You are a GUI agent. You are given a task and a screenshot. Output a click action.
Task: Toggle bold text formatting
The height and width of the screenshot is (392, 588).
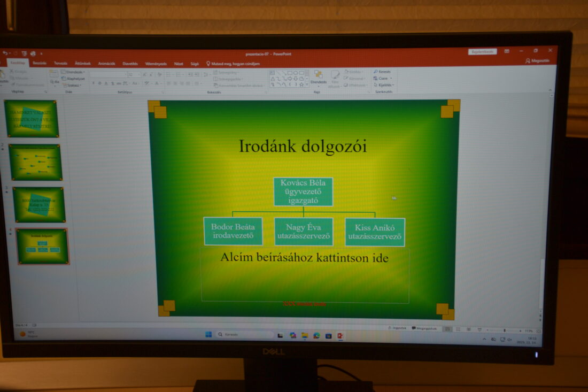click(93, 83)
